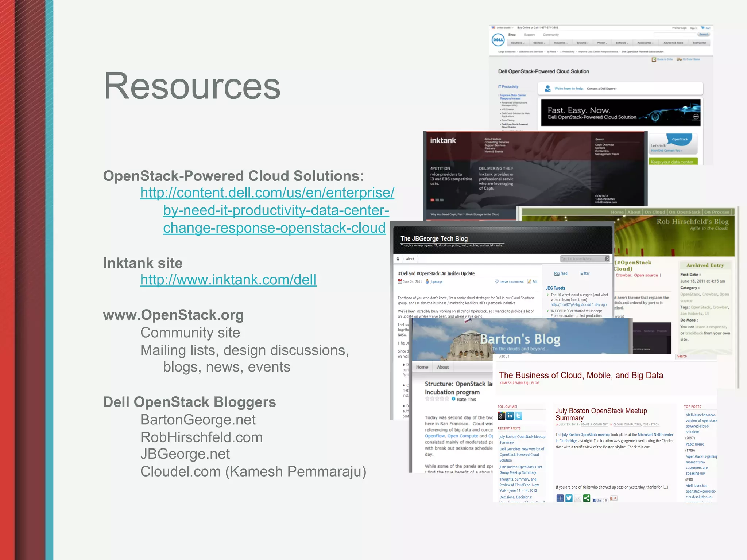
Task: Open On Cloud menu on Rob Hirschfeld's Blog
Action: (x=655, y=212)
